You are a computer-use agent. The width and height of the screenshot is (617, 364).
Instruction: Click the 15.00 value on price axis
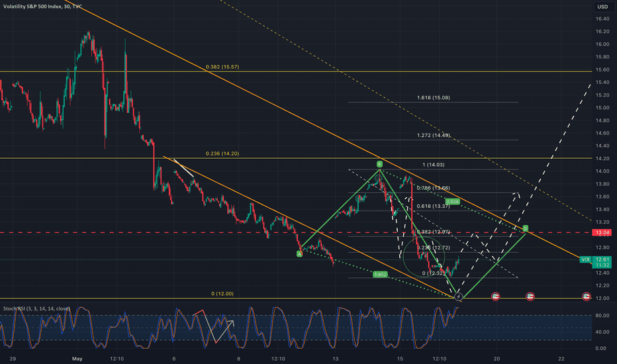pyautogui.click(x=602, y=107)
